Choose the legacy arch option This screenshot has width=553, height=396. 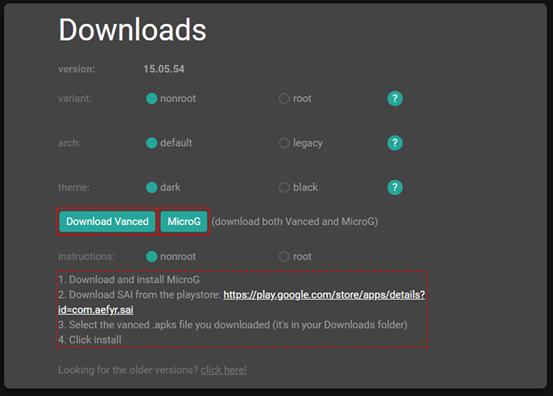click(284, 143)
